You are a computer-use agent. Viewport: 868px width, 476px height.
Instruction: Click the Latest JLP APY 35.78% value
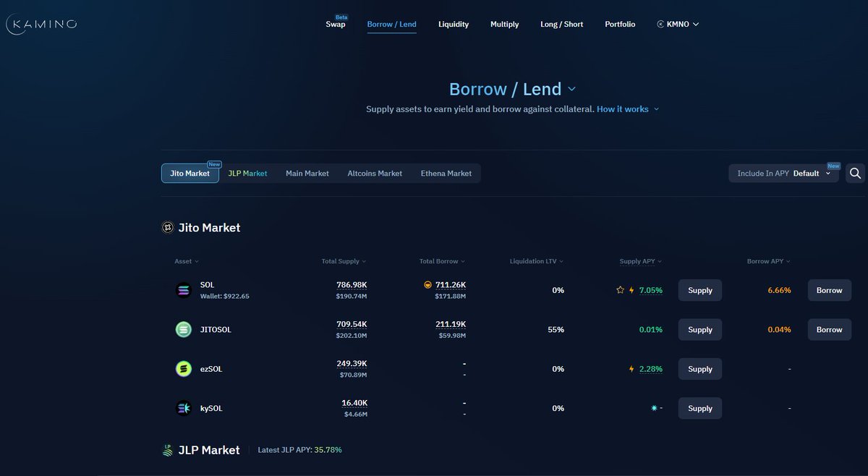click(328, 450)
